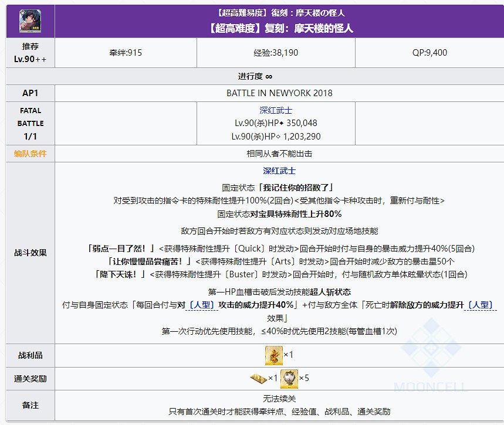
Task: Click the Lv.90 HP 1,203,290 line
Action: 276,137
